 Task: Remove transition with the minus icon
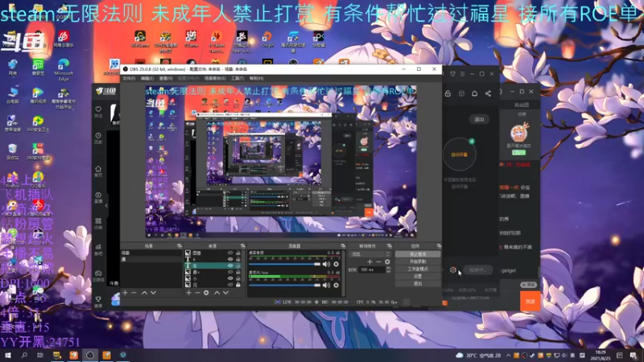[x=378, y=261]
